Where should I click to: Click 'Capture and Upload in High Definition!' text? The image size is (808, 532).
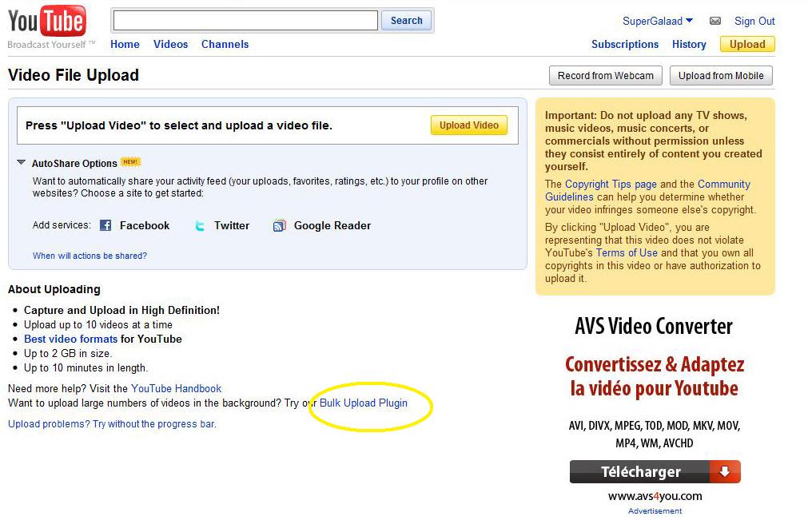pyautogui.click(x=121, y=310)
